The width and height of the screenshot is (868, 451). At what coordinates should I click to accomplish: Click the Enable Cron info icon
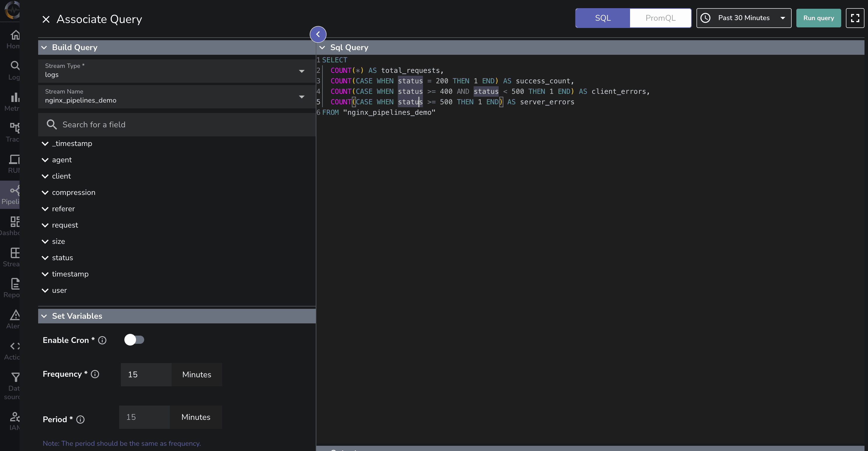pyautogui.click(x=102, y=341)
